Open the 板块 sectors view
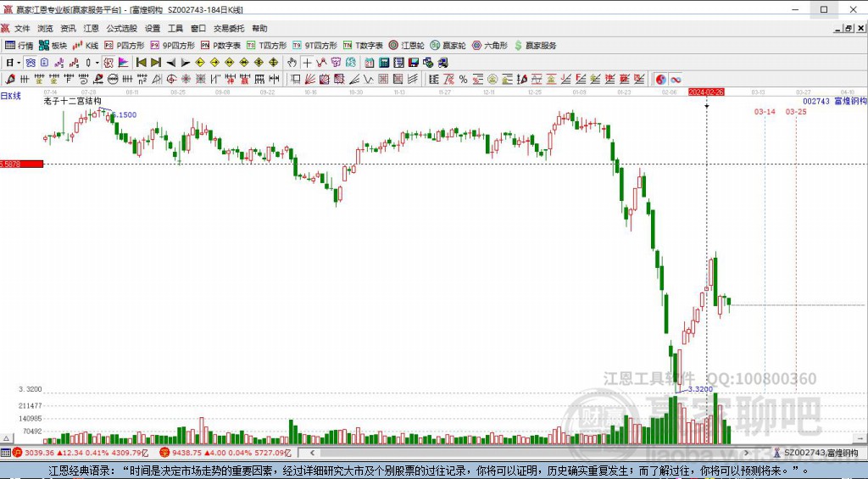 click(53, 46)
